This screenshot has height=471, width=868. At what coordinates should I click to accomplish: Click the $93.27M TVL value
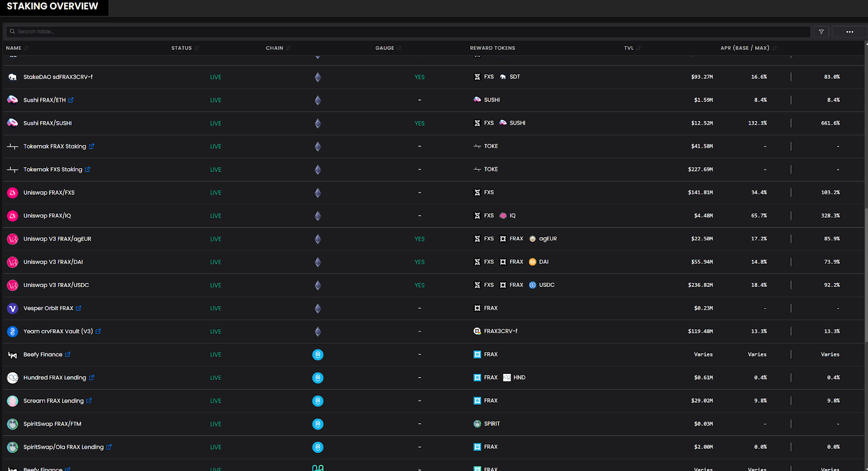[702, 77]
